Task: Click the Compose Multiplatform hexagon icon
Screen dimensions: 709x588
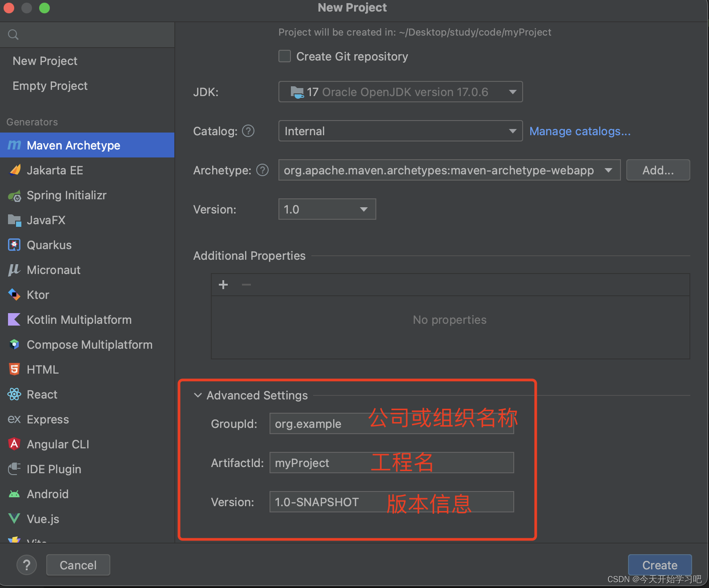Action: pos(14,344)
